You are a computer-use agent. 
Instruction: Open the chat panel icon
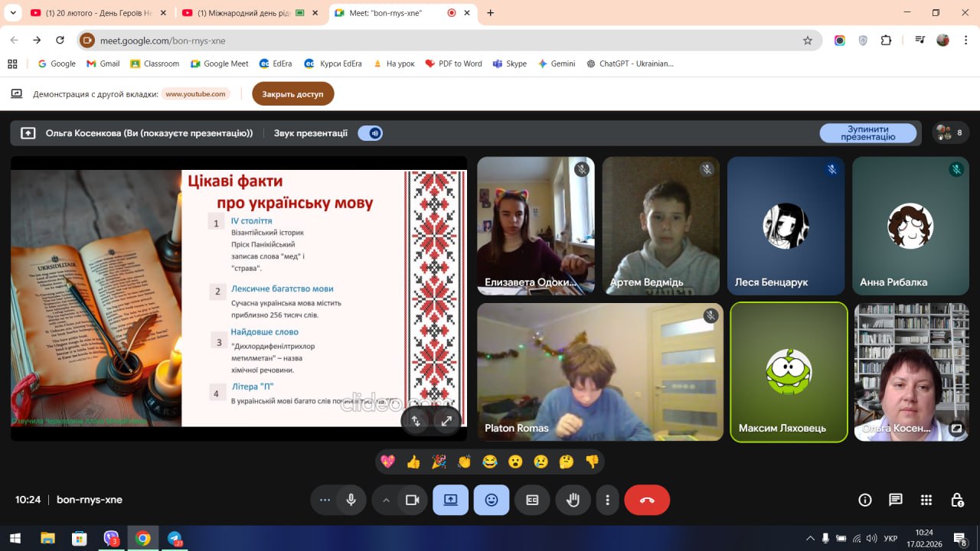(895, 500)
